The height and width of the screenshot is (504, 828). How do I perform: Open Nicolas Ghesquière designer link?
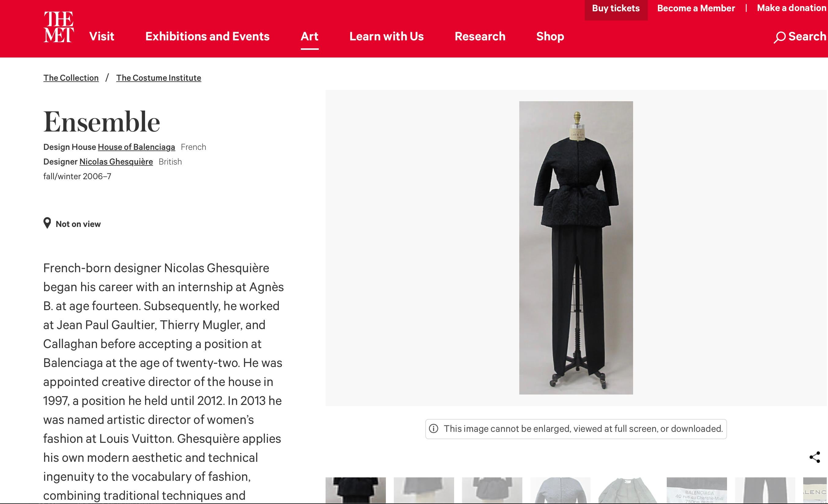tap(116, 162)
